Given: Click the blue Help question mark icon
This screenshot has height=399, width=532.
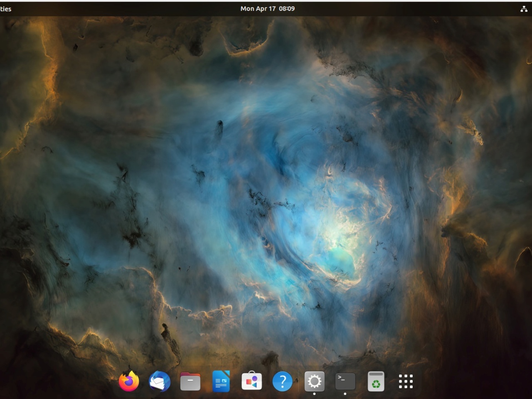Looking at the screenshot, I should click(x=283, y=381).
